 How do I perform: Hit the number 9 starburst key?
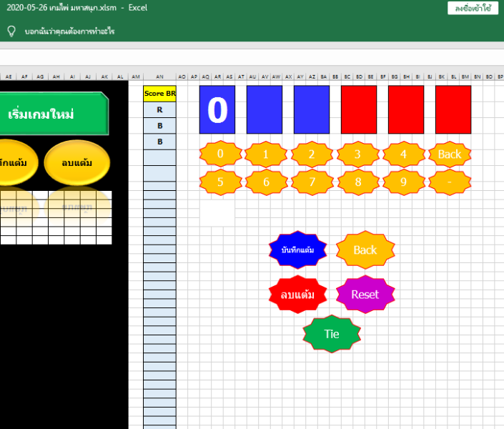(403, 182)
